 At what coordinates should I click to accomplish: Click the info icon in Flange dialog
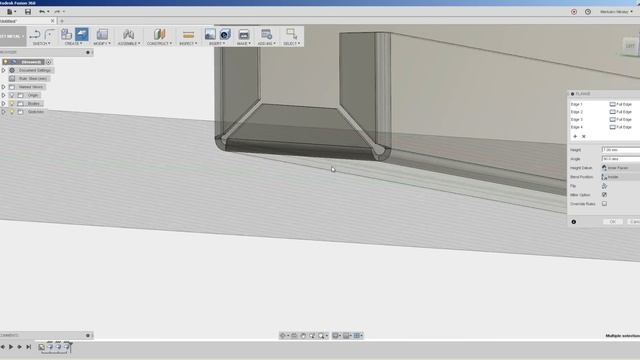[573, 222]
